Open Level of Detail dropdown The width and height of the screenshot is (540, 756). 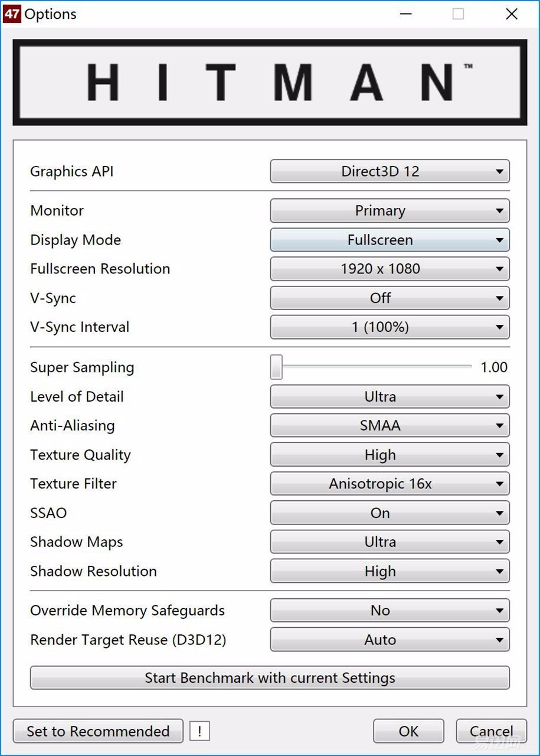pos(390,397)
